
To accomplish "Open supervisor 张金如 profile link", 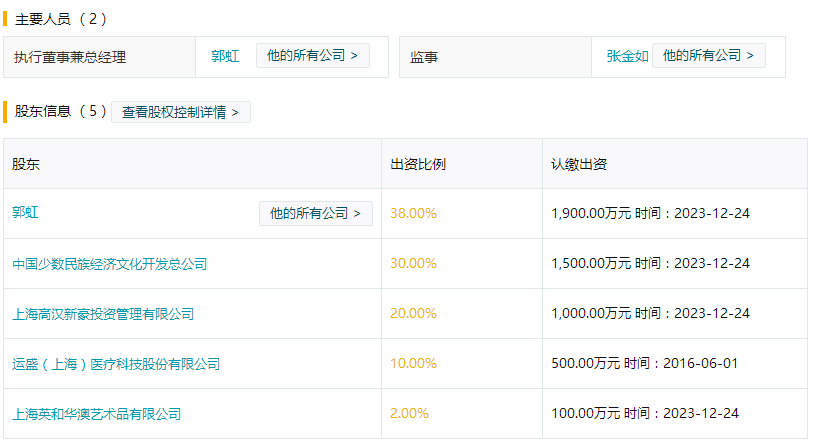I will (627, 56).
